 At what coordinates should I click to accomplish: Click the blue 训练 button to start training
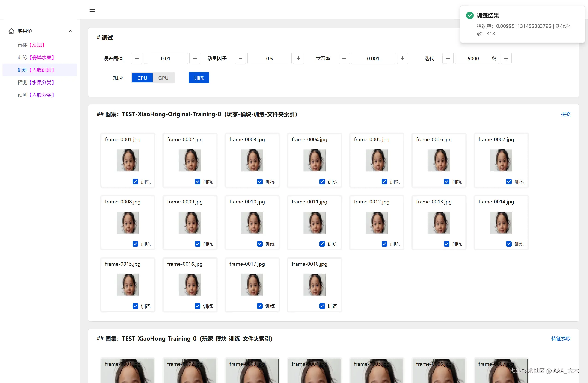point(199,77)
